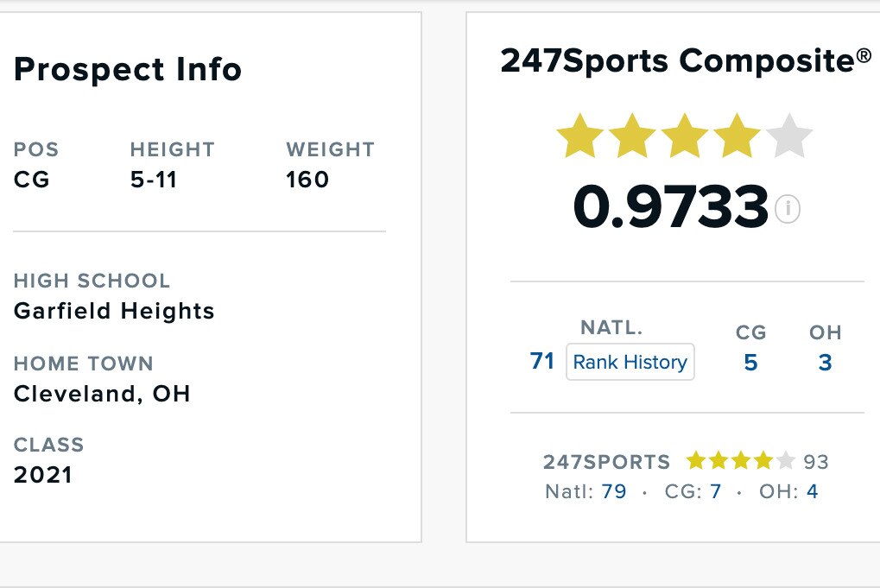
Task: Click the 93 rating number
Action: (816, 462)
